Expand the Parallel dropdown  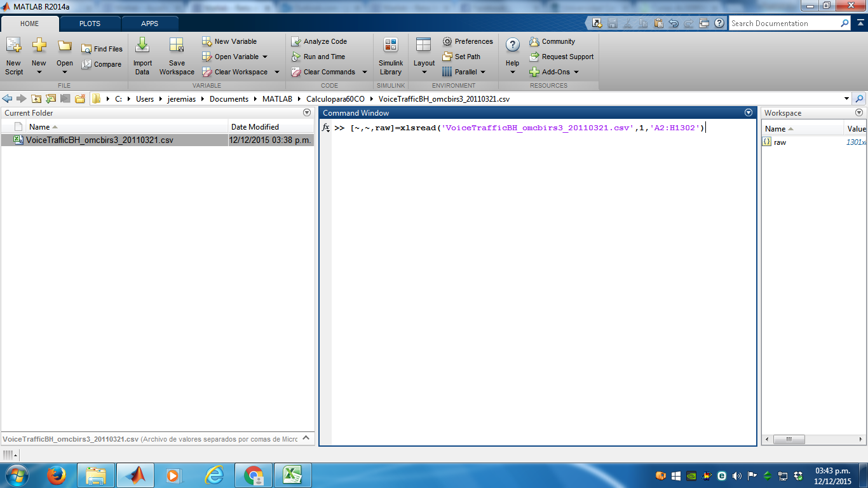click(x=483, y=72)
